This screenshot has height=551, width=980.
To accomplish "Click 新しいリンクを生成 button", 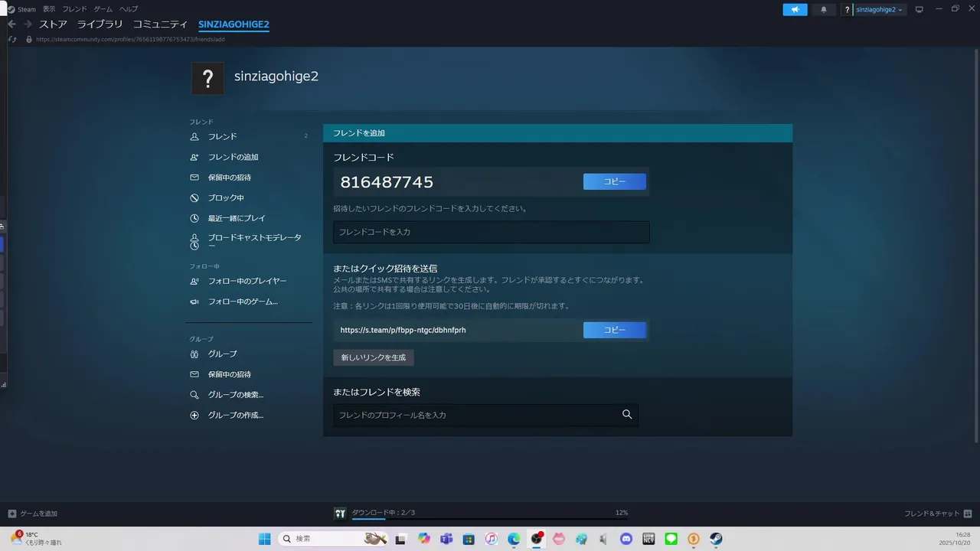I will pyautogui.click(x=374, y=357).
